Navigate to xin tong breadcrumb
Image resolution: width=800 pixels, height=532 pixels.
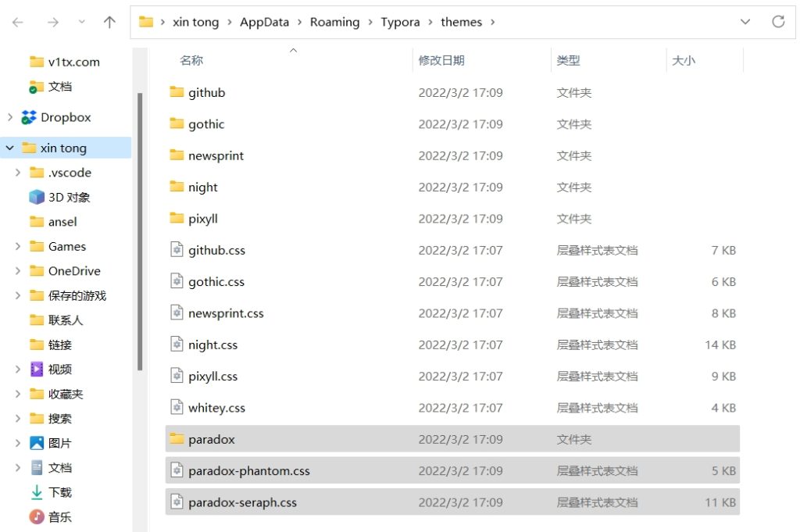[x=195, y=22]
